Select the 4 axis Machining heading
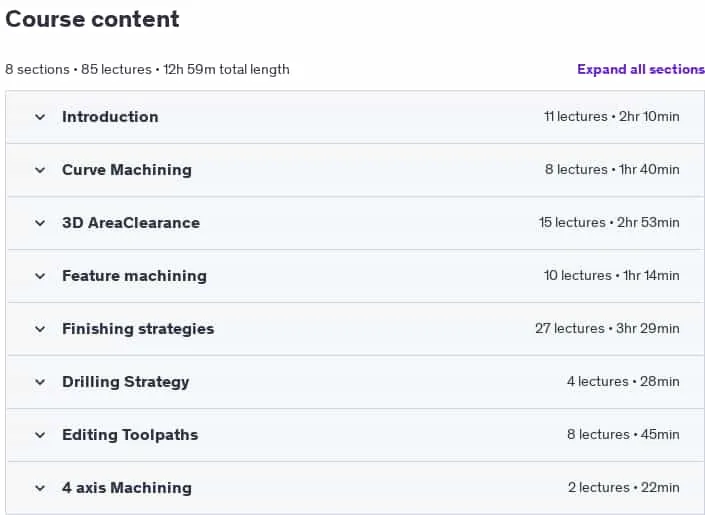Image resolution: width=705 pixels, height=515 pixels. [x=127, y=488]
